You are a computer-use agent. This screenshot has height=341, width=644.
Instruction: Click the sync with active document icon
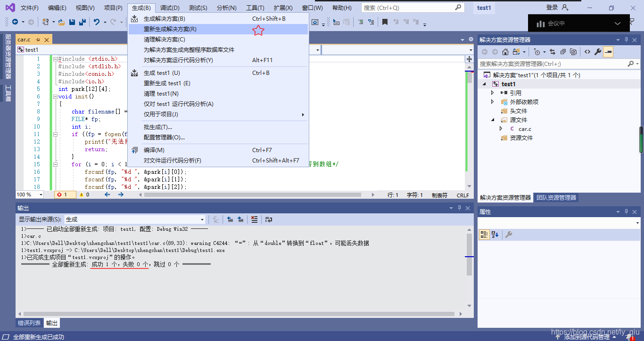[x=552, y=52]
